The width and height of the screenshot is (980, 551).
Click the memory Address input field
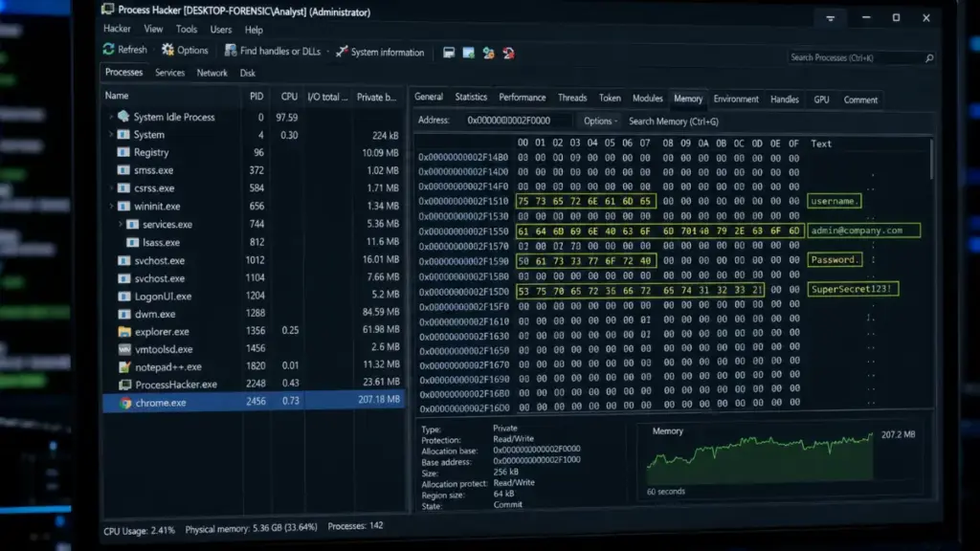coord(518,120)
